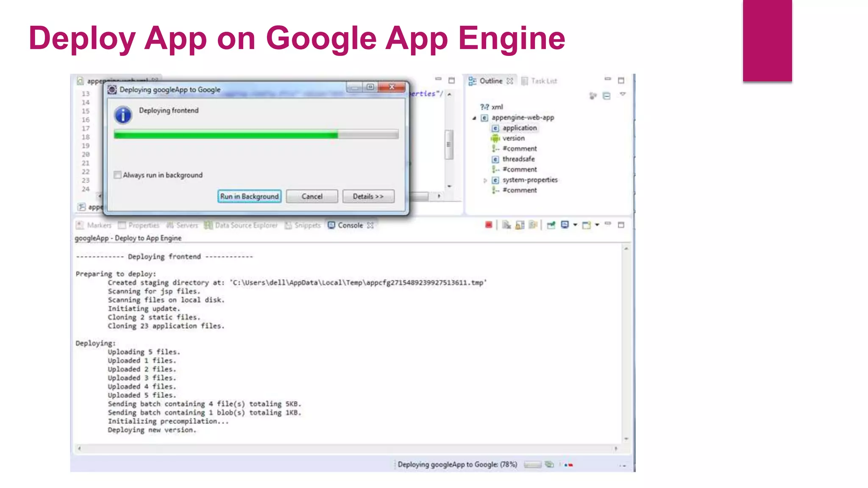Click the Display Selected Console icon
This screenshot has height=488, width=868.
coord(565,225)
